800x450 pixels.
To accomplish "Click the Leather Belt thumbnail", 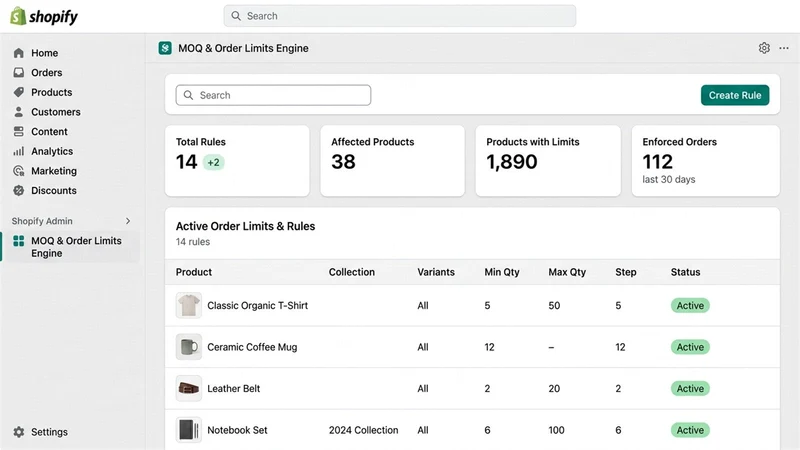I will (x=189, y=388).
